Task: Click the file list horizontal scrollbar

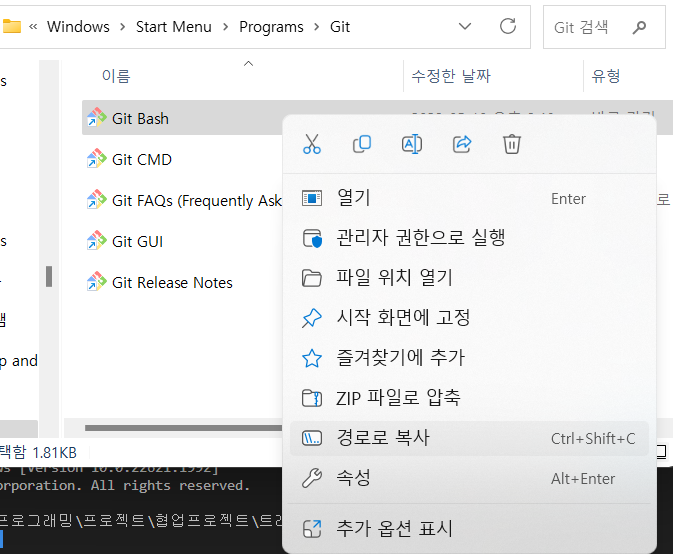Action: coord(184,428)
